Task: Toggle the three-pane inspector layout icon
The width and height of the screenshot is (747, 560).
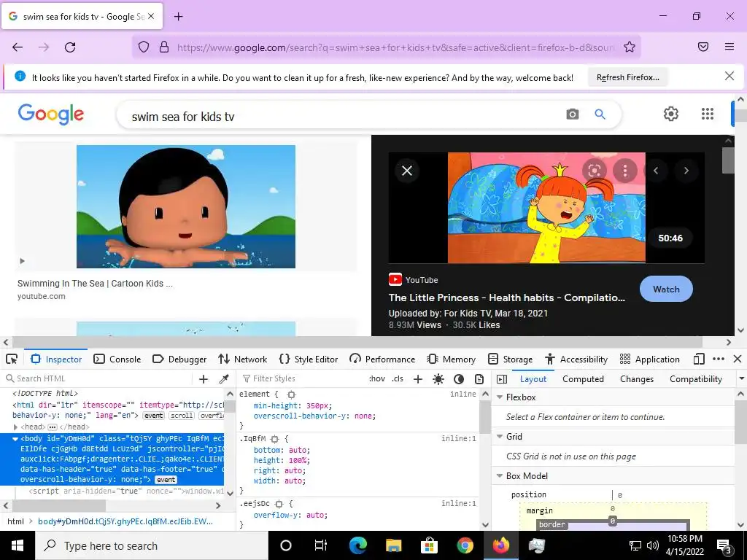Action: (502, 379)
